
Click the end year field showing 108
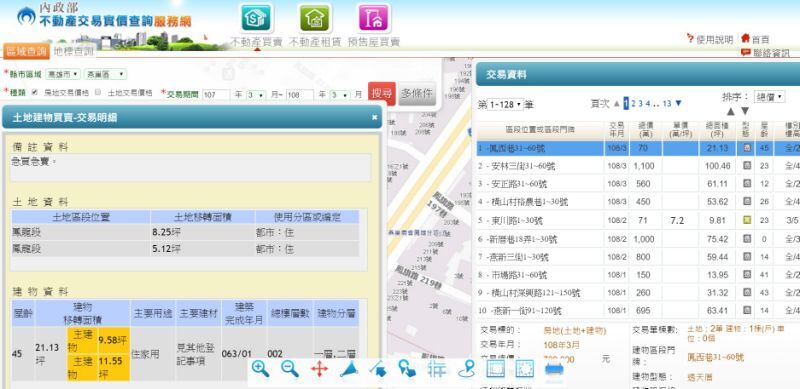click(299, 95)
